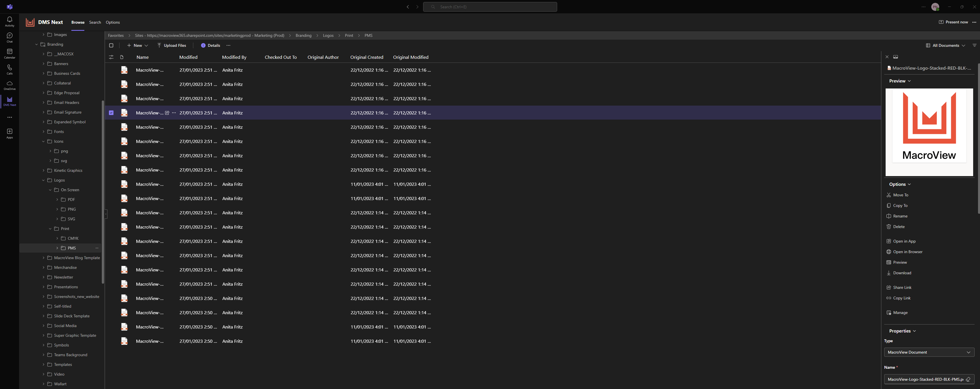
Task: Expand the New dropdown
Action: [146, 45]
